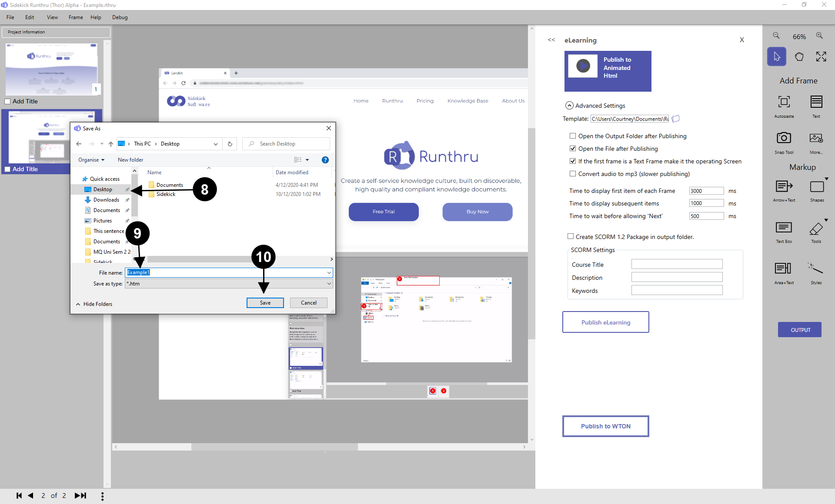Add an Autopaste frame
835x504 pixels.
tap(784, 106)
